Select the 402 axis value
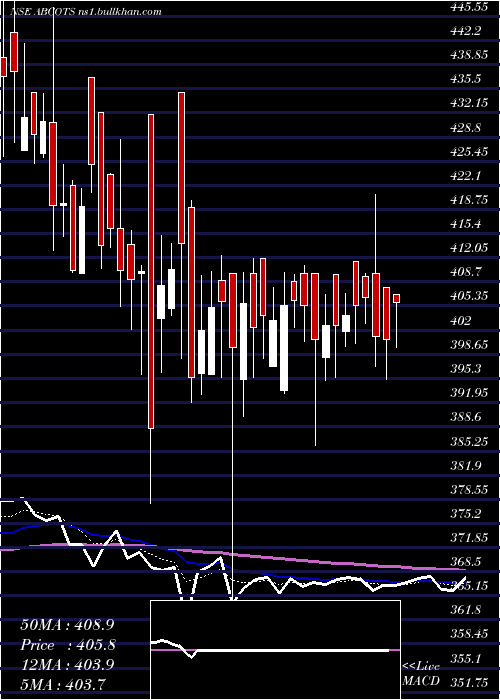 pos(458,321)
